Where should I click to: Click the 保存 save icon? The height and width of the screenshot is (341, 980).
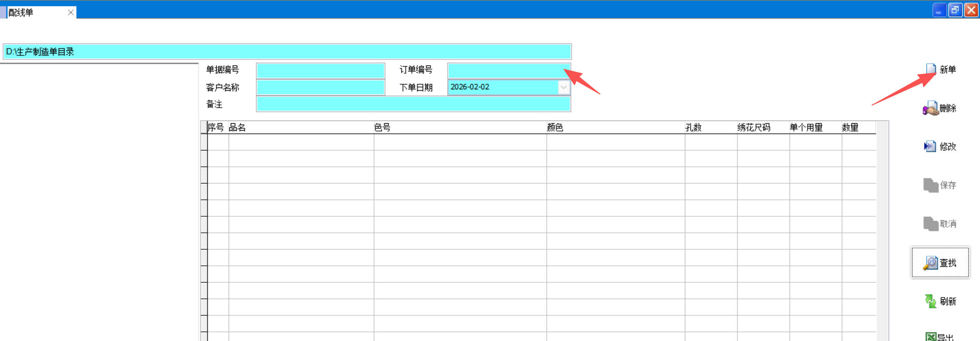point(930,185)
